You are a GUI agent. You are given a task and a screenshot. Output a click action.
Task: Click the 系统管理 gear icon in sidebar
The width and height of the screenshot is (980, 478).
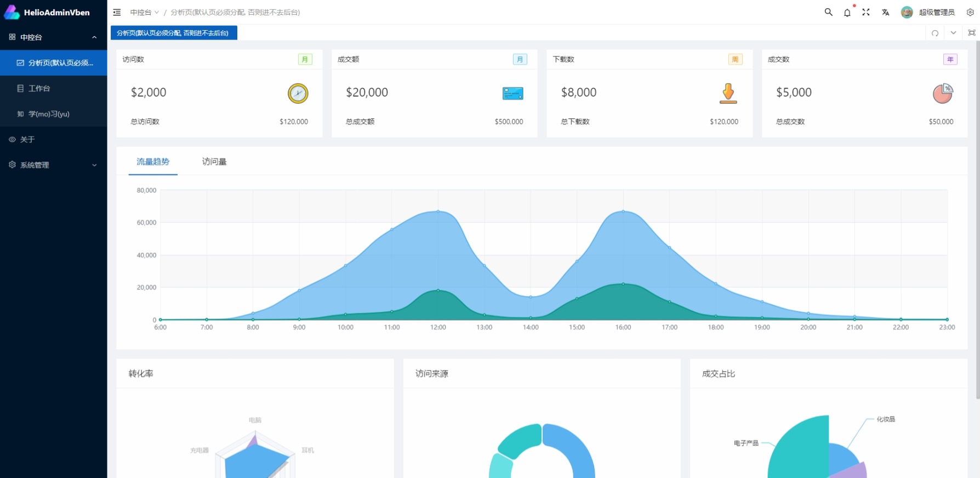coord(12,164)
